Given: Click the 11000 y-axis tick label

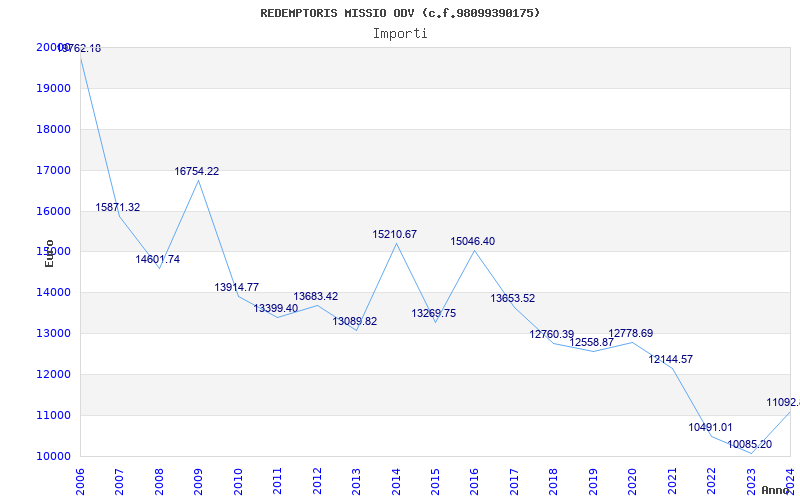Looking at the screenshot, I should coord(54,415).
